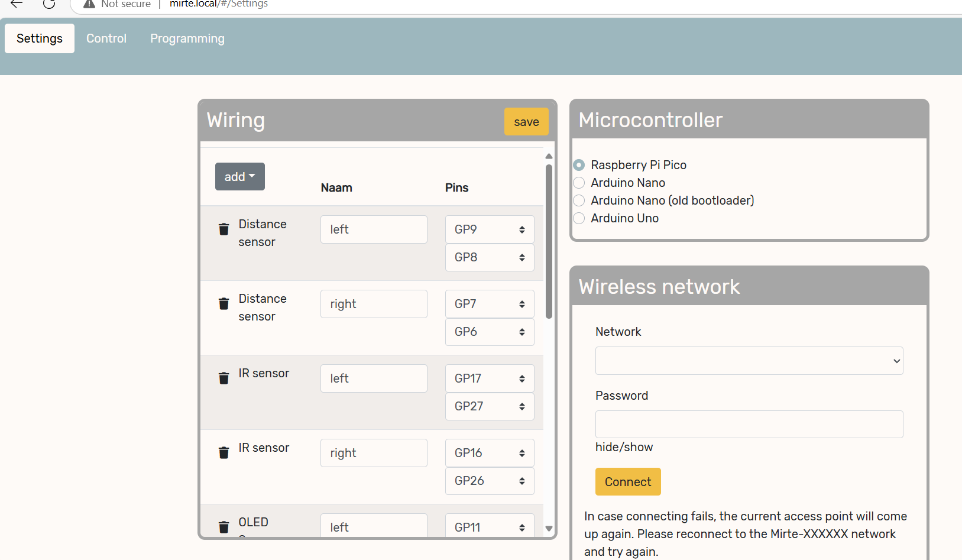Open the GP11 pin dropdown for OLED

point(490,526)
